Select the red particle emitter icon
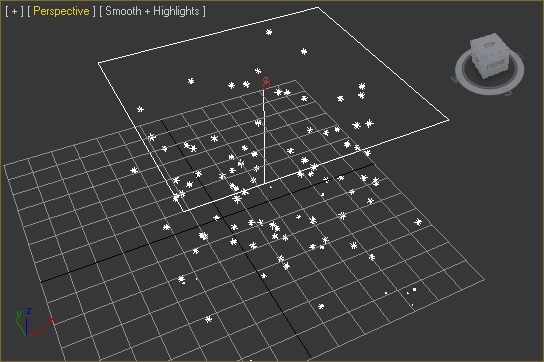The image size is (544, 362). click(x=266, y=82)
